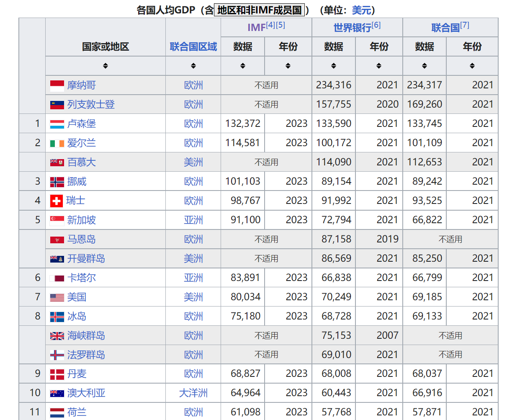Sort by 联合国 数据 column arrow
Viewport: 525px width, 420px height.
425,66
